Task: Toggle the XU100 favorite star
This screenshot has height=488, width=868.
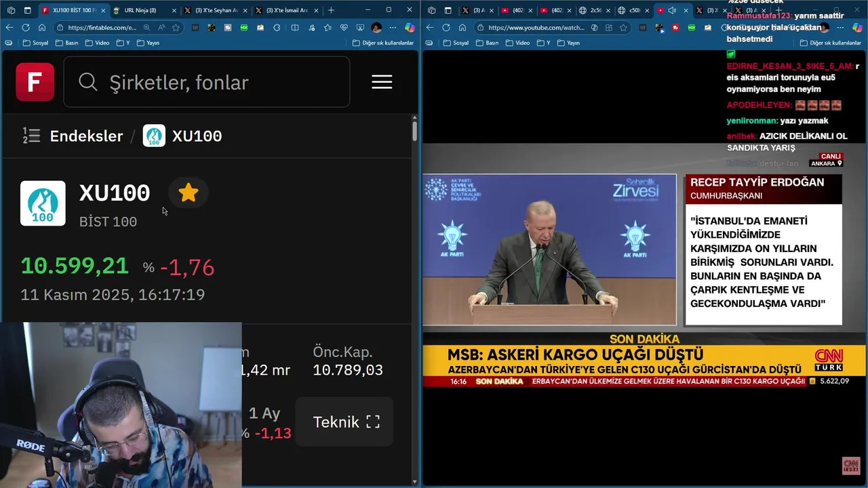Action: [188, 193]
